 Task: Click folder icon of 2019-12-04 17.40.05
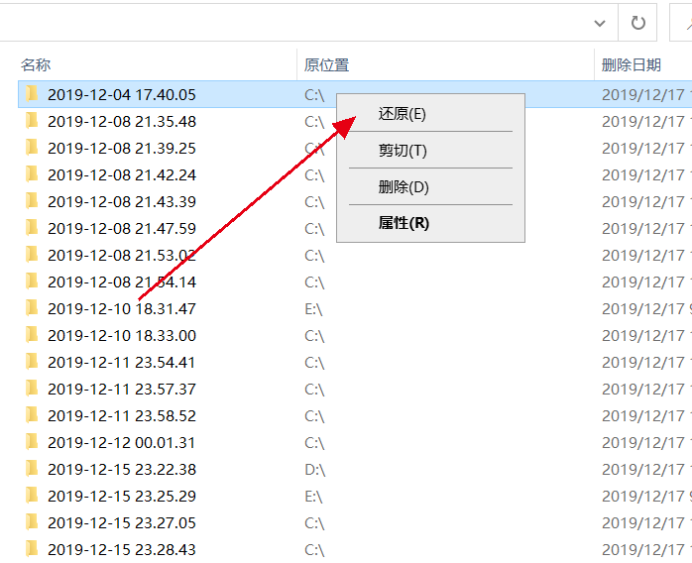[x=32, y=94]
